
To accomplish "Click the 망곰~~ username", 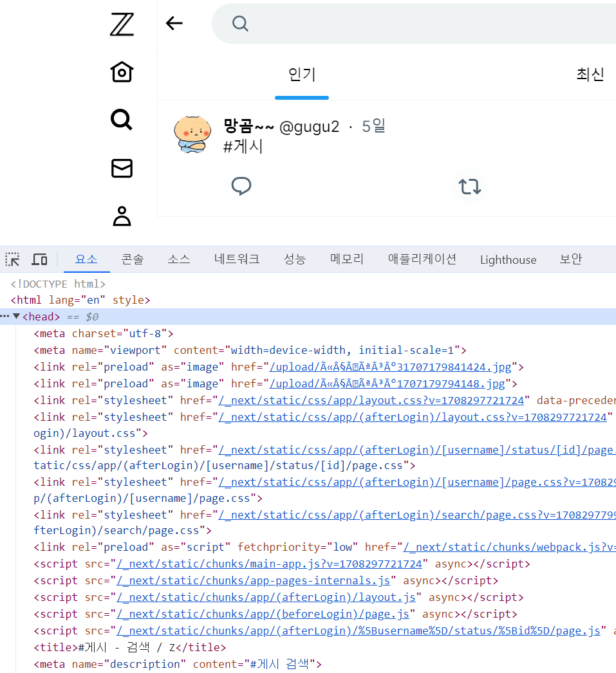I will pyautogui.click(x=248, y=126).
